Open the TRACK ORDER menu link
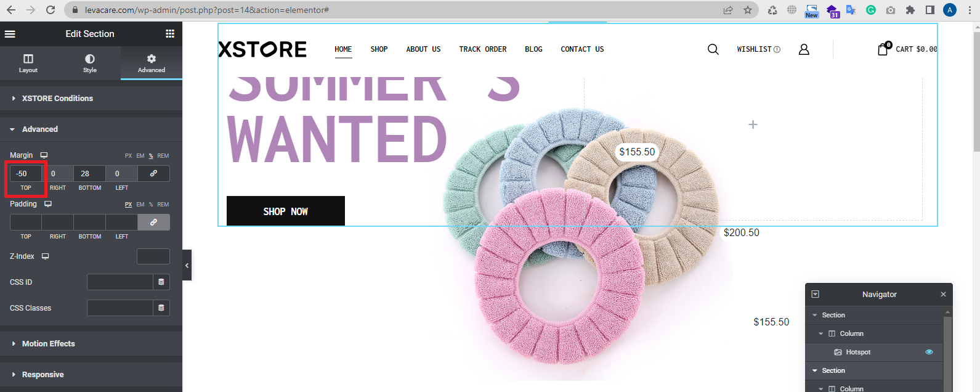Viewport: 980px width, 392px height. 483,49
